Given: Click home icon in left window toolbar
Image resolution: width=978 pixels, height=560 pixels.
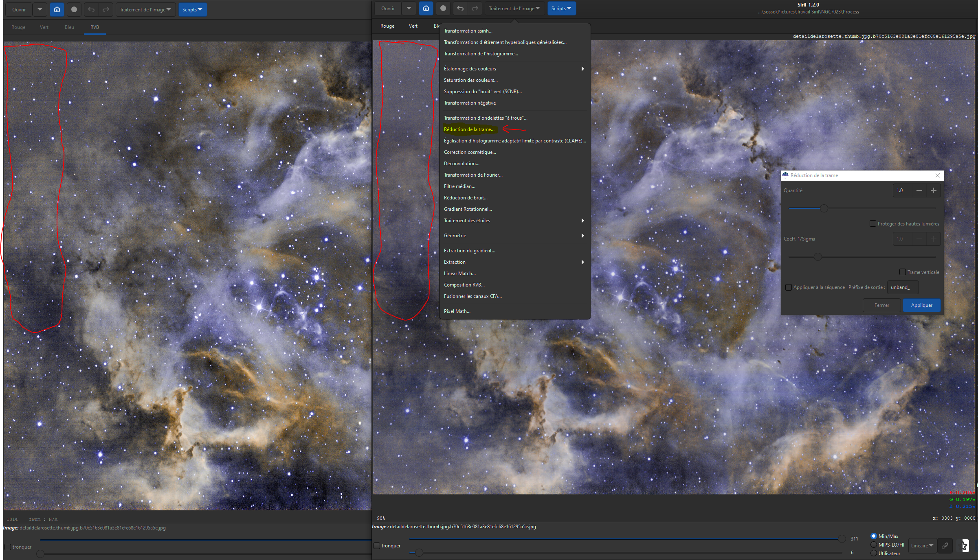Looking at the screenshot, I should [57, 10].
